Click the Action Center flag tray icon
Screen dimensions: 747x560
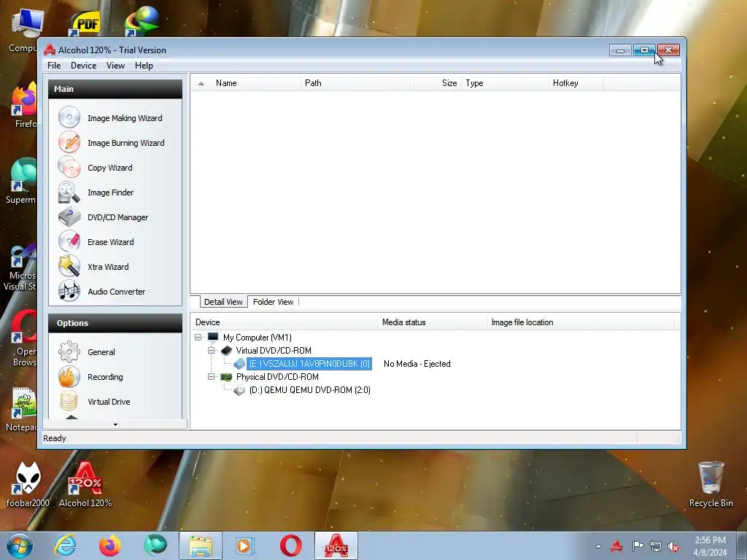tap(637, 546)
